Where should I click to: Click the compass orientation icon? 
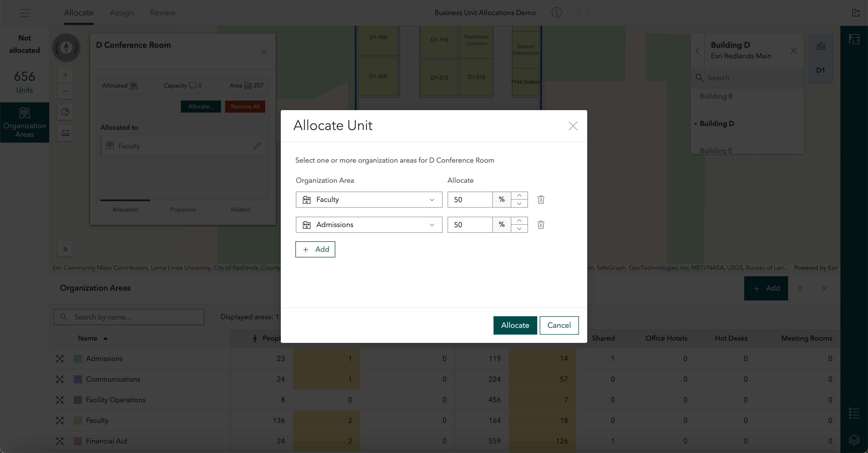click(x=66, y=48)
